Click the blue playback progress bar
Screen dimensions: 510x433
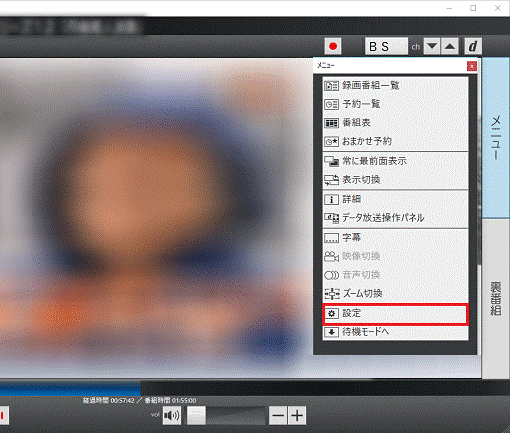[70, 389]
